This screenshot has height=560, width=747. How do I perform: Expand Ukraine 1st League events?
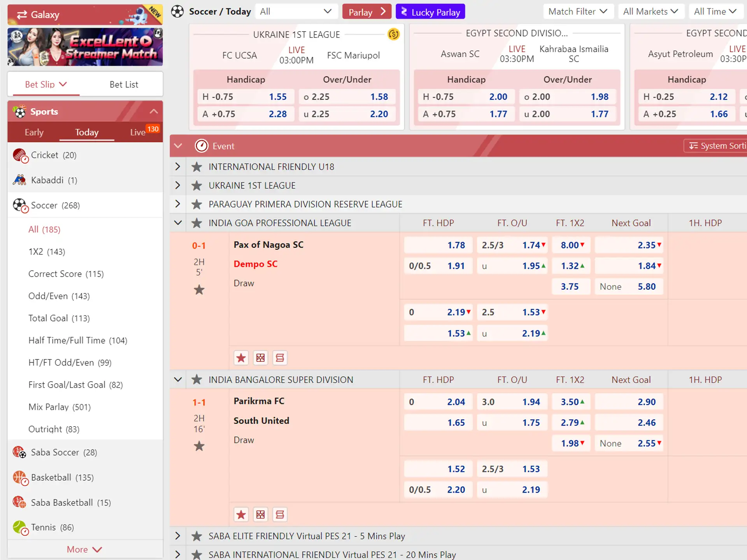pyautogui.click(x=178, y=185)
